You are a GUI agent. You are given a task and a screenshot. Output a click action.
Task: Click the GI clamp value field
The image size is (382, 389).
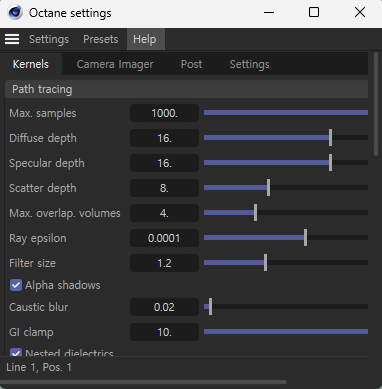click(164, 332)
